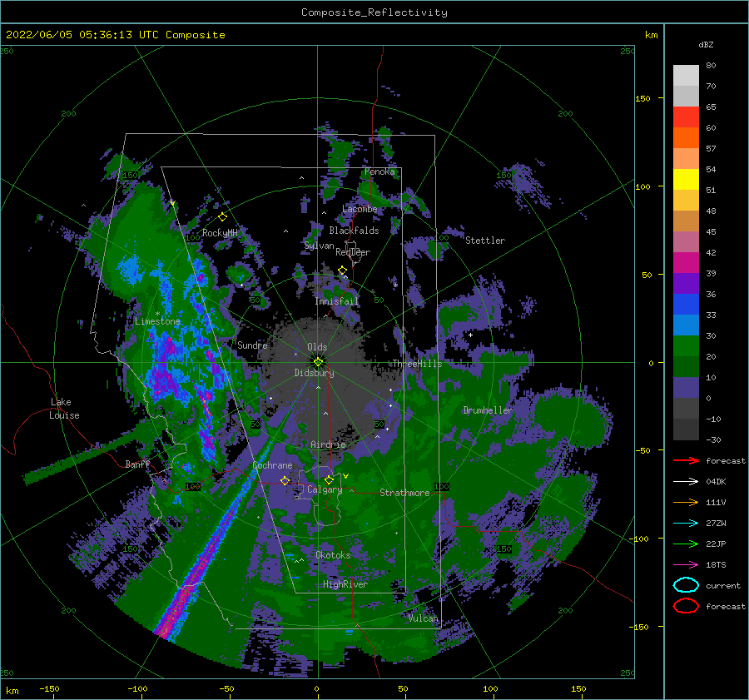Click the 18TS legend label

tap(716, 565)
